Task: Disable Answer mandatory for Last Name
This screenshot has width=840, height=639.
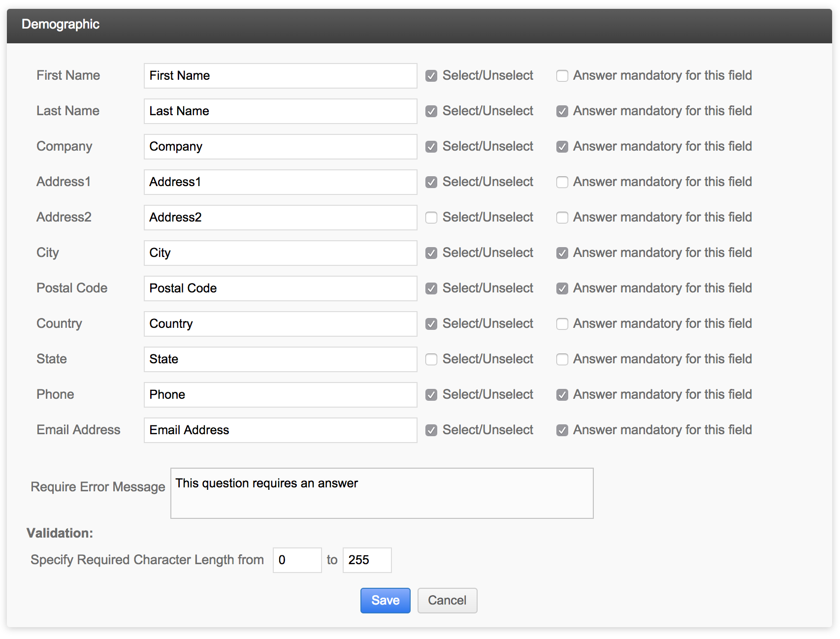Action: (562, 111)
